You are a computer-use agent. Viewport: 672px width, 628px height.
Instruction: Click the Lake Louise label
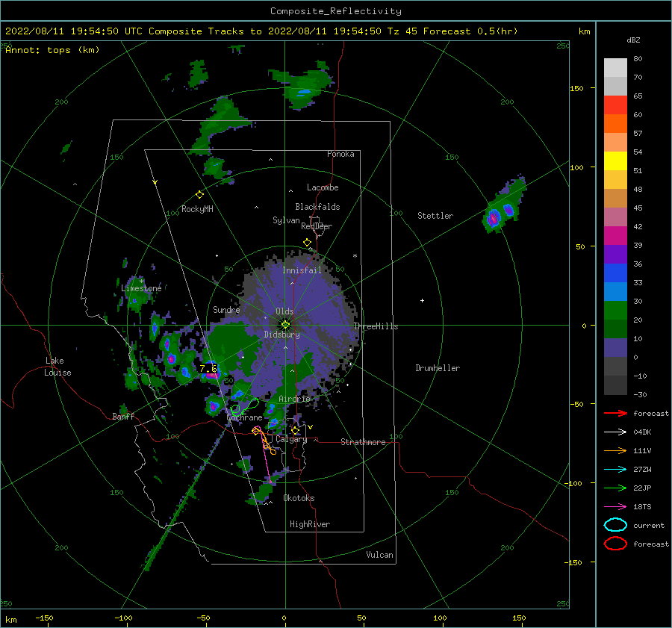pos(57,367)
